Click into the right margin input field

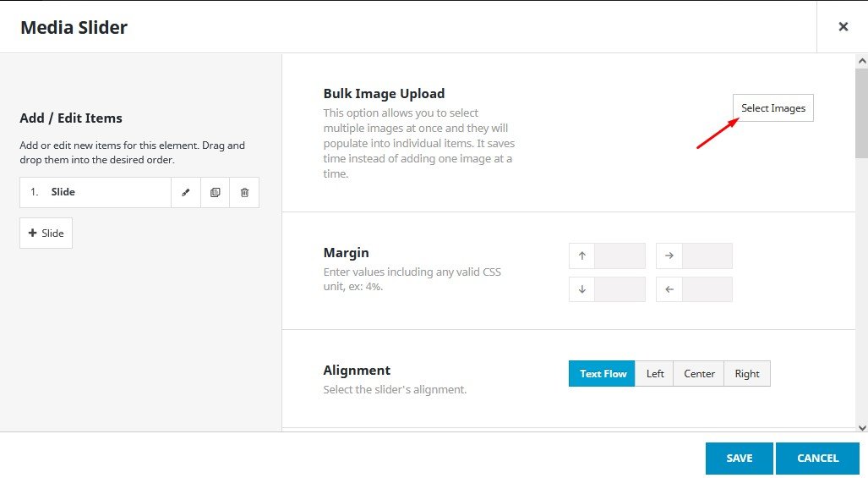(x=707, y=256)
